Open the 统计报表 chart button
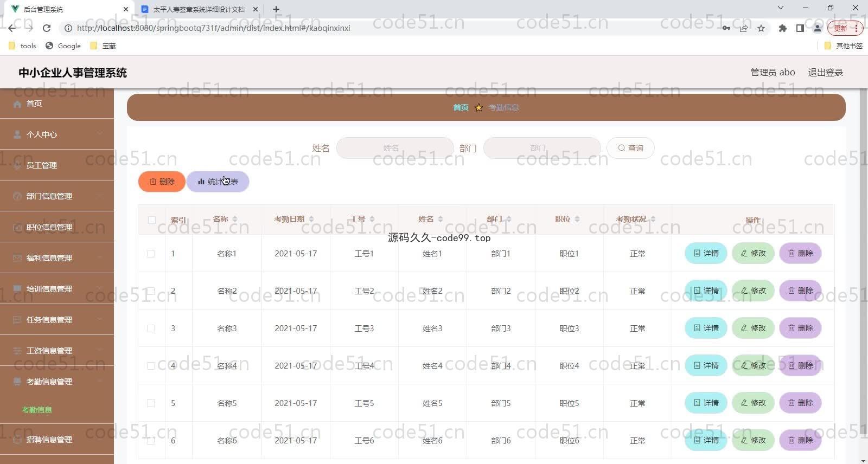This screenshot has height=464, width=868. (218, 182)
